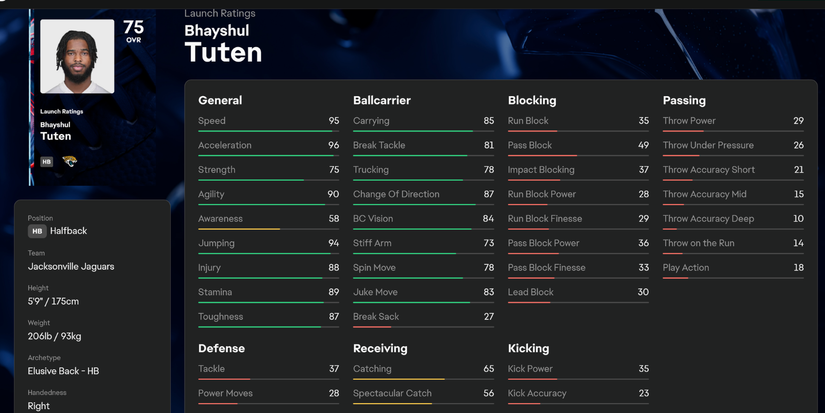Click the Speed rating bar
Image resolution: width=825 pixels, height=413 pixels.
[268, 130]
